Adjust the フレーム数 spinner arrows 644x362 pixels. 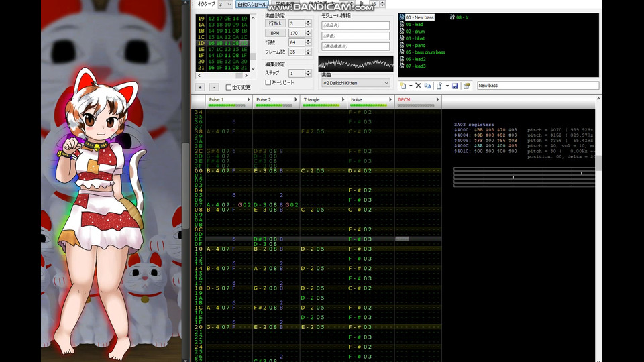click(x=308, y=52)
